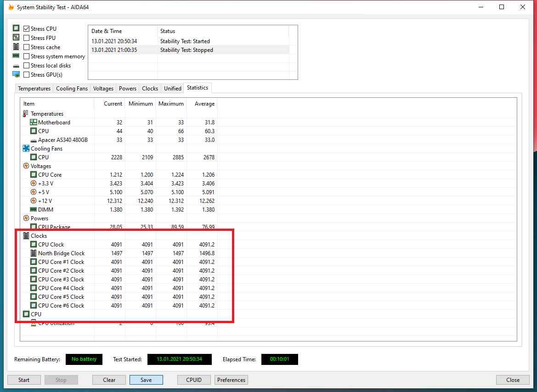
Task: Tick the Stress GPU(s) checkbox
Action: (x=27, y=75)
